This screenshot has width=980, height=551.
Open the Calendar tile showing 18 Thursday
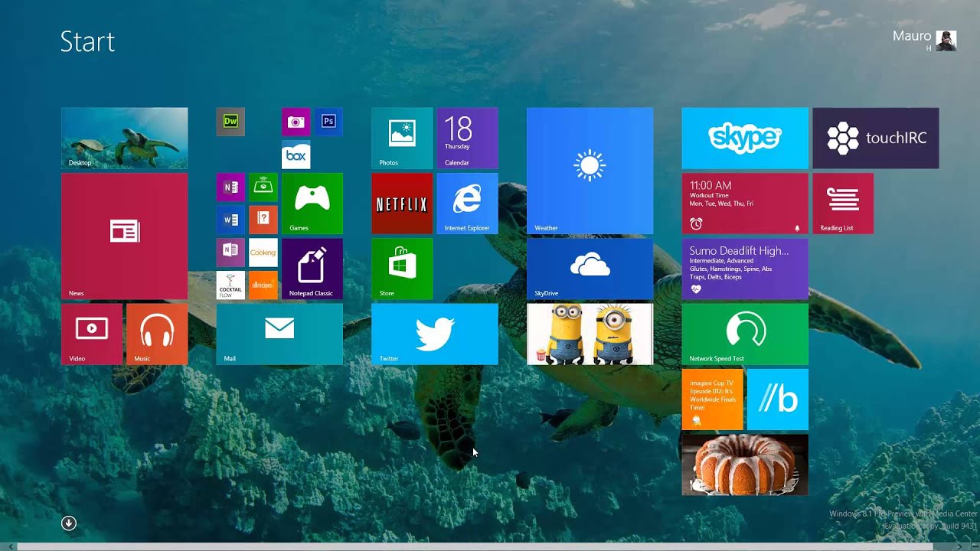(467, 138)
